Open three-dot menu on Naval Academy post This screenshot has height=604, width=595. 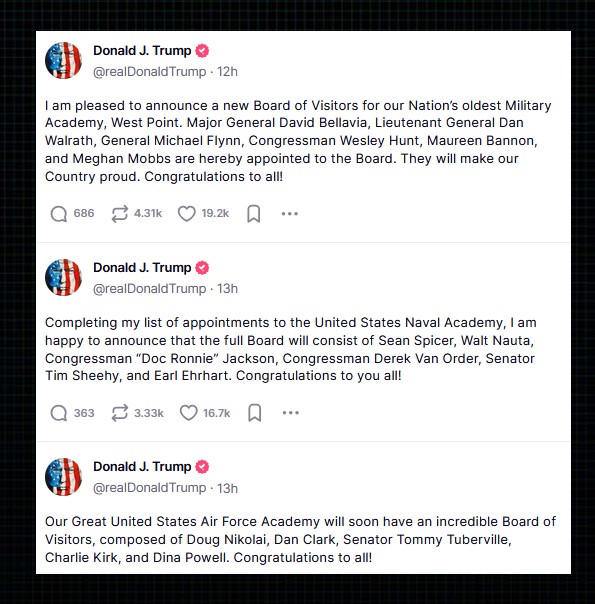[x=290, y=413]
